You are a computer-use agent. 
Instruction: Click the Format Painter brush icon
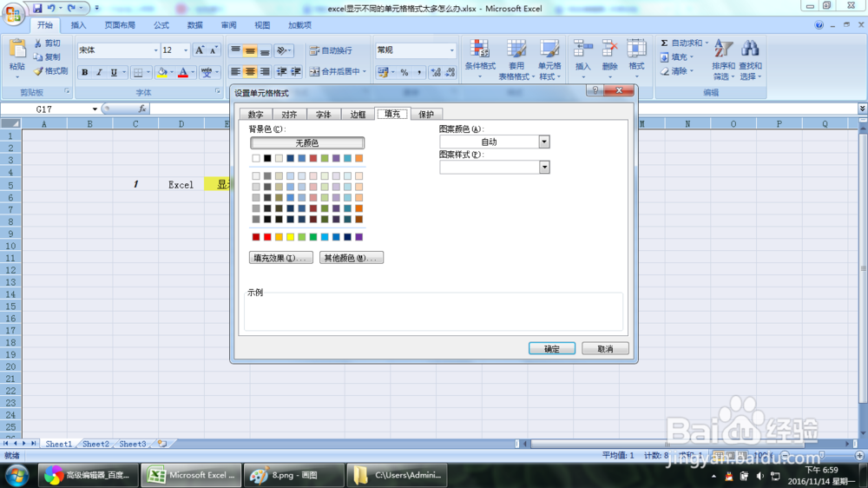[38, 71]
